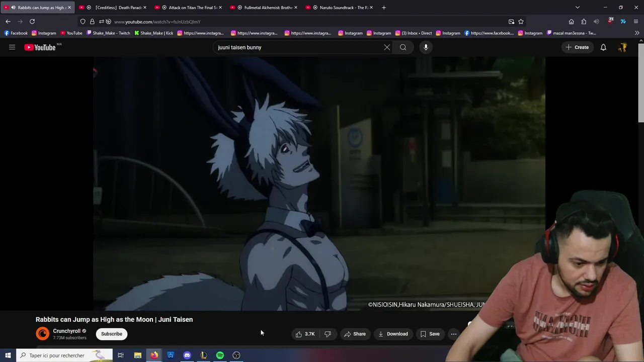This screenshot has width=644, height=362.
Task: Open Discord from the taskbar
Action: pos(187,355)
